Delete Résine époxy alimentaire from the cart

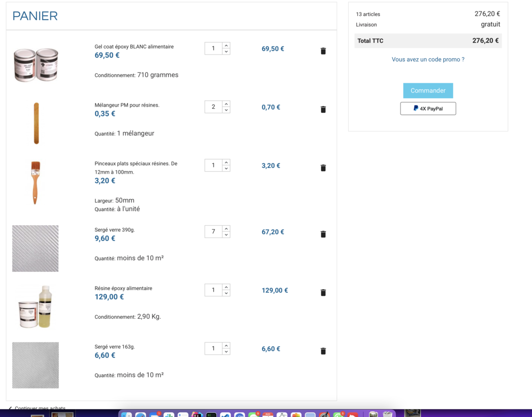[x=323, y=292]
